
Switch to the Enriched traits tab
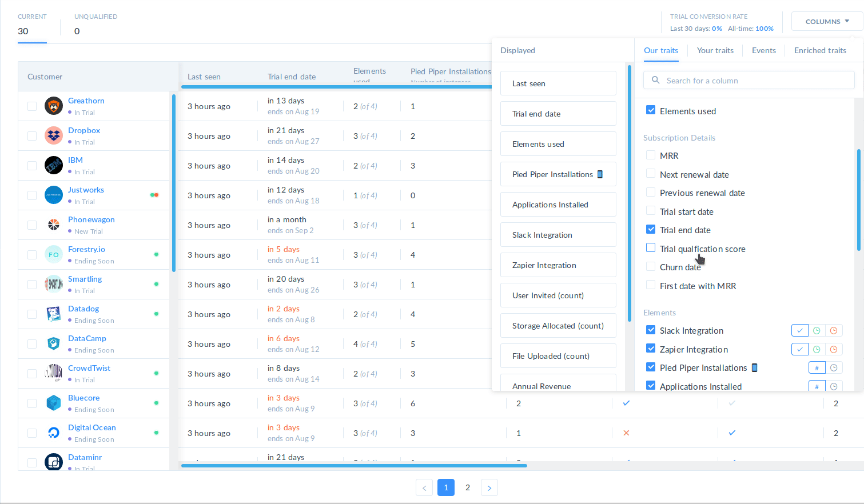[x=820, y=50]
